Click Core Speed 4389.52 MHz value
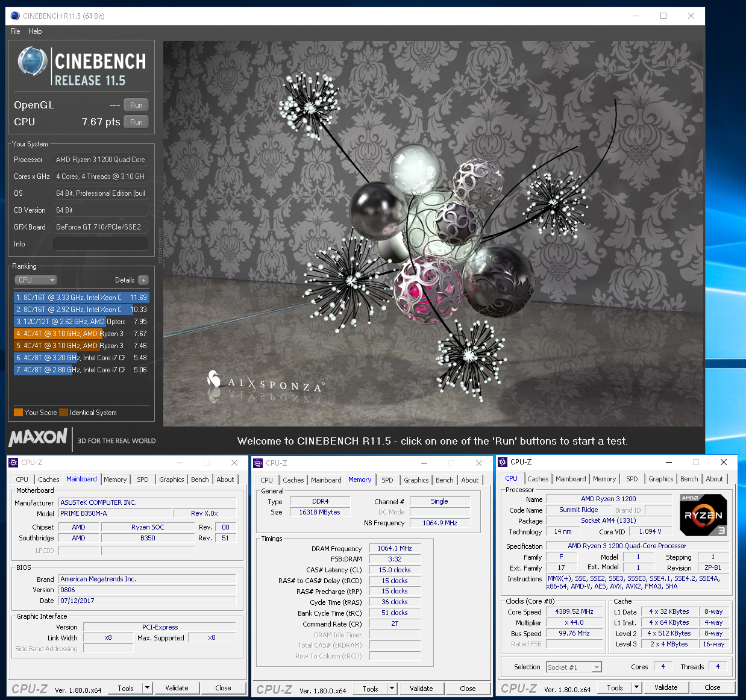 [574, 611]
